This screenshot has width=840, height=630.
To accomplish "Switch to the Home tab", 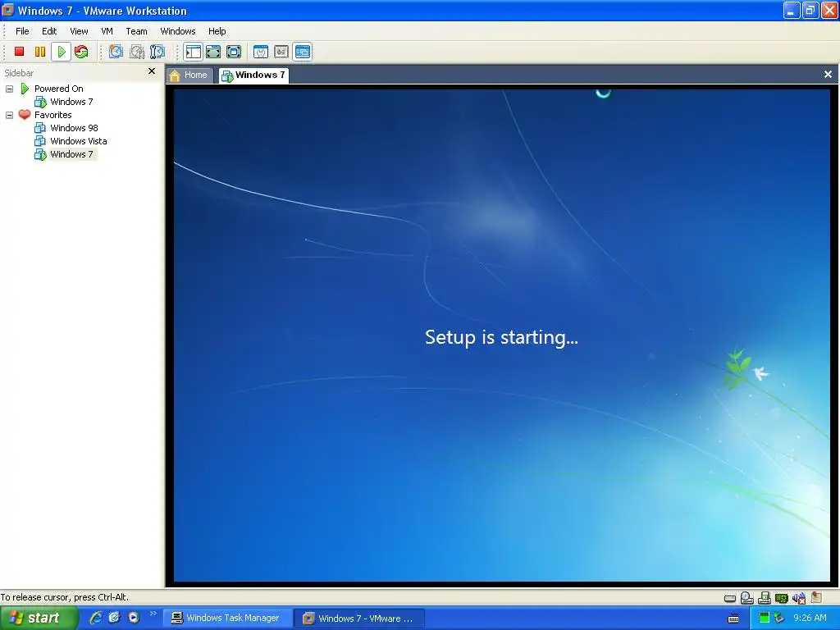I will coord(189,75).
